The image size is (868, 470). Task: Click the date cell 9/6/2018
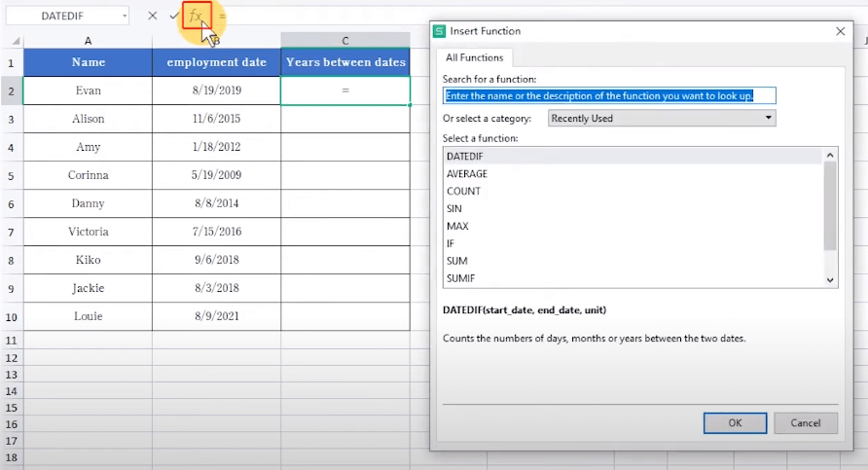tap(216, 260)
